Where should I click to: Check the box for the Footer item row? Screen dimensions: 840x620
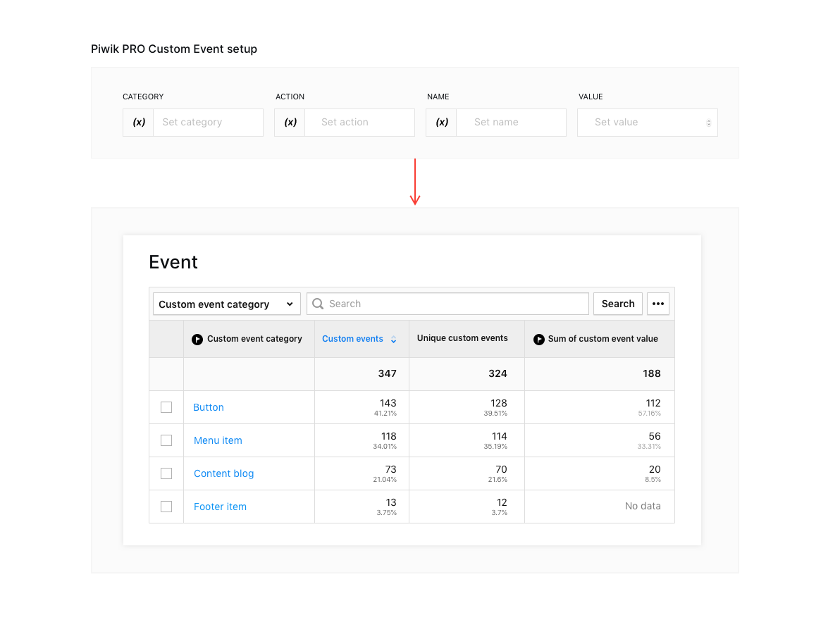166,507
